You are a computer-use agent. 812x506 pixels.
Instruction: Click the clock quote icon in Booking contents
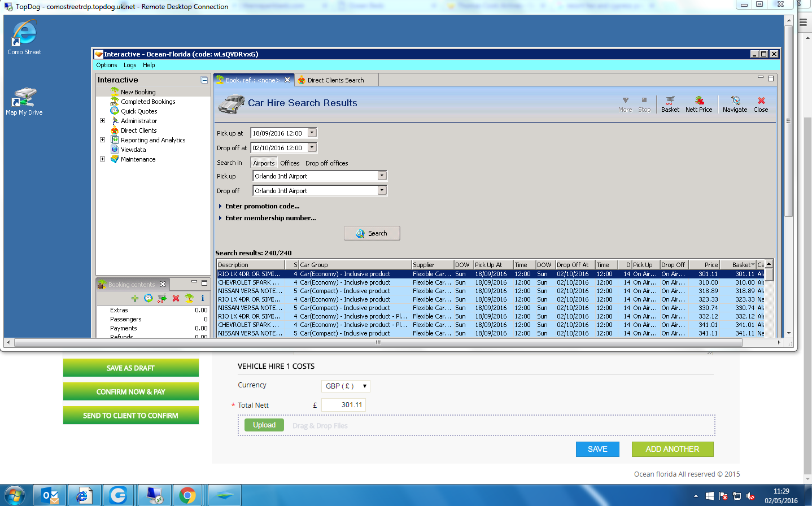click(149, 298)
